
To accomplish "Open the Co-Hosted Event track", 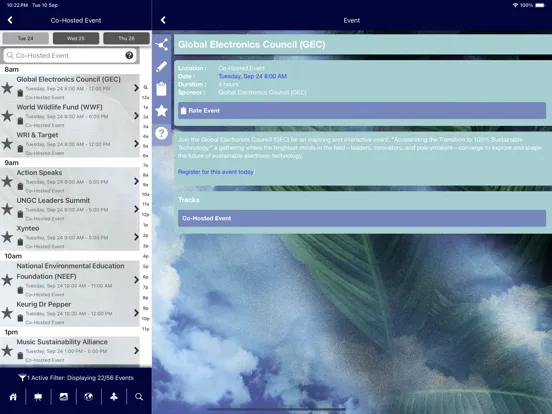I will (362, 218).
